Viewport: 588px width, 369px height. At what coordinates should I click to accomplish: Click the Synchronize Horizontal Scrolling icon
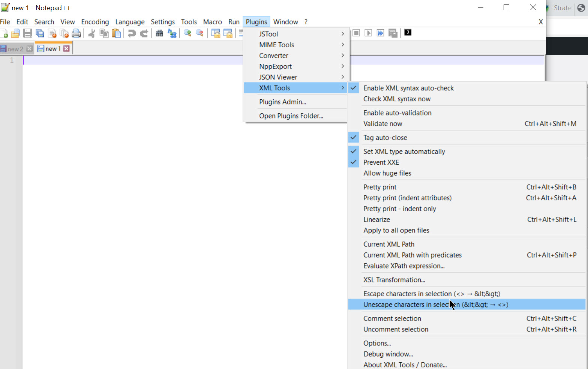pos(228,34)
